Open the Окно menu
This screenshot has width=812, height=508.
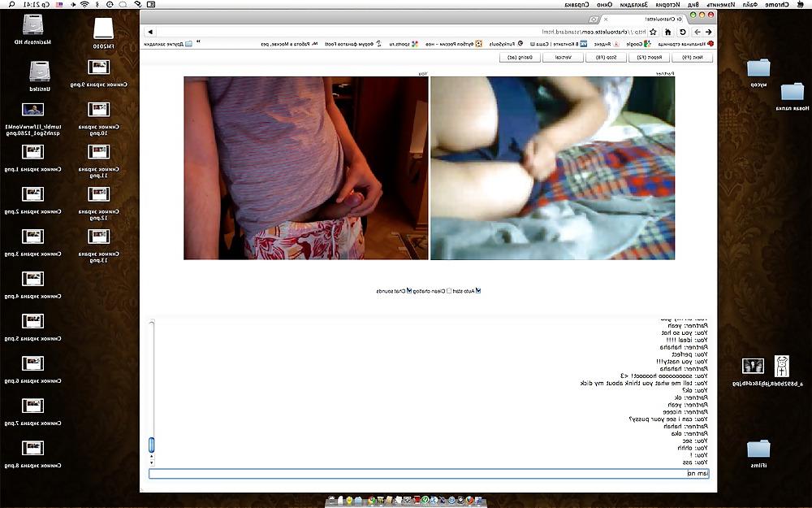pyautogui.click(x=604, y=5)
